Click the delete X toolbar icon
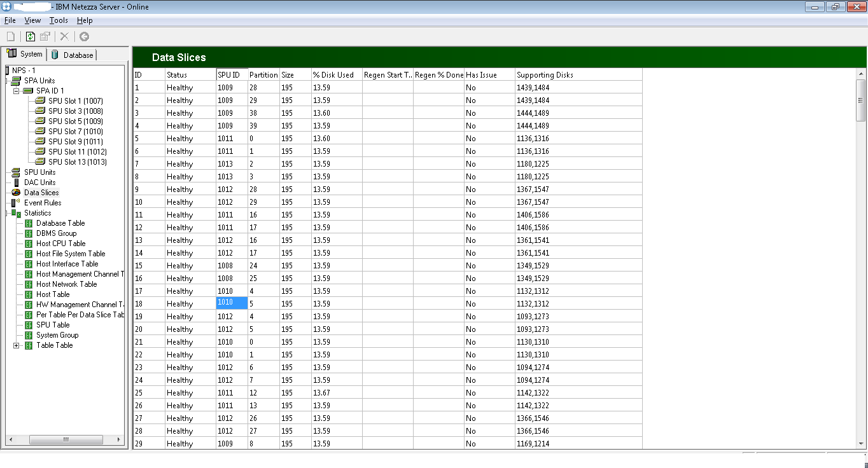Image resolution: width=868 pixels, height=468 pixels. [64, 37]
